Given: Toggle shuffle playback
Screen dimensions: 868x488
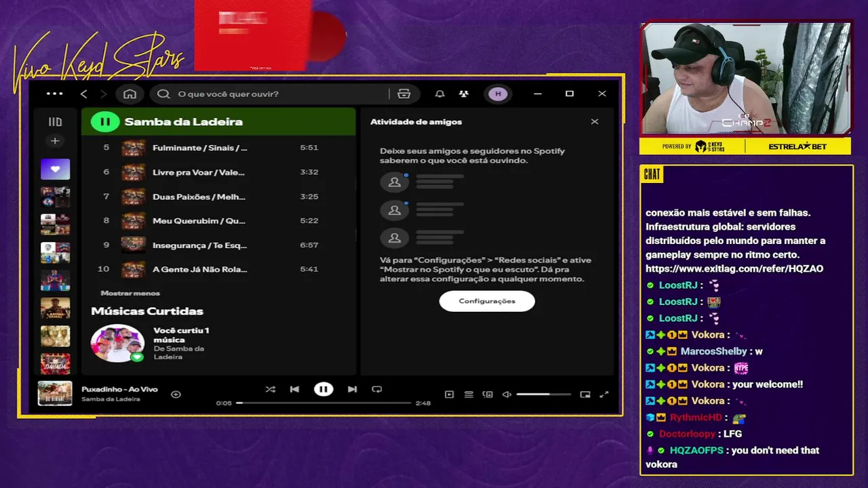Looking at the screenshot, I should pos(270,389).
